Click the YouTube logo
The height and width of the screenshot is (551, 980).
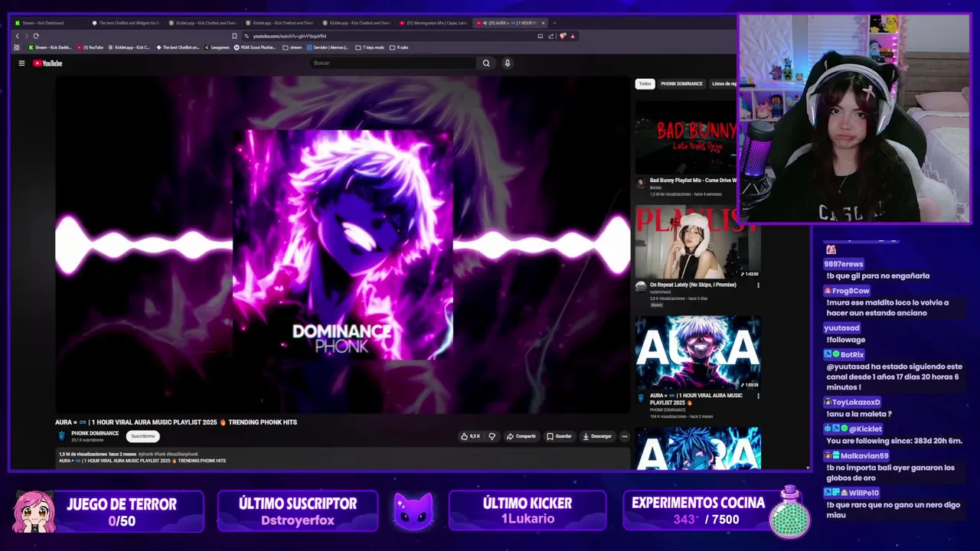(47, 64)
